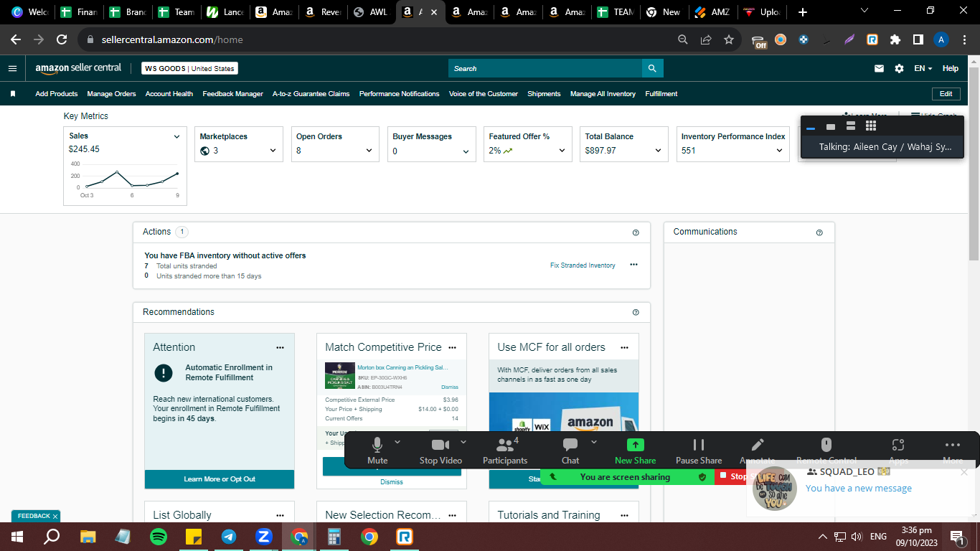Open Chrome profile avatar A
This screenshot has height=551, width=980.
tap(941, 39)
